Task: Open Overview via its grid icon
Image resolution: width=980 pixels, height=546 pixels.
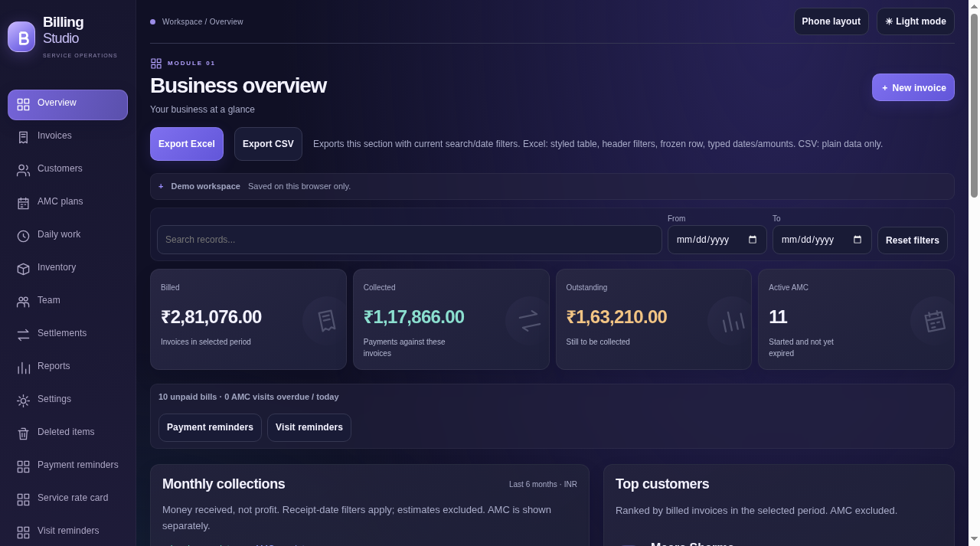Action: point(23,104)
